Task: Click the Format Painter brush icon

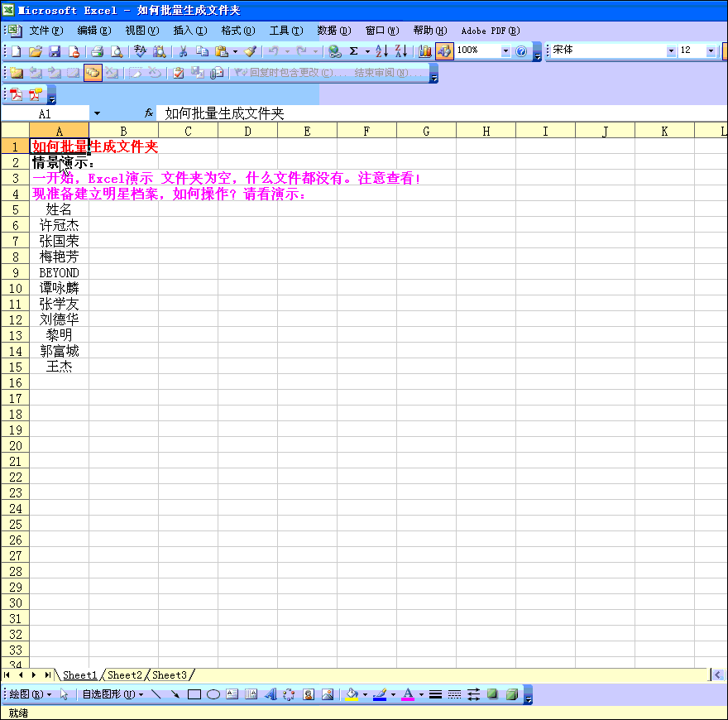Action: point(250,51)
